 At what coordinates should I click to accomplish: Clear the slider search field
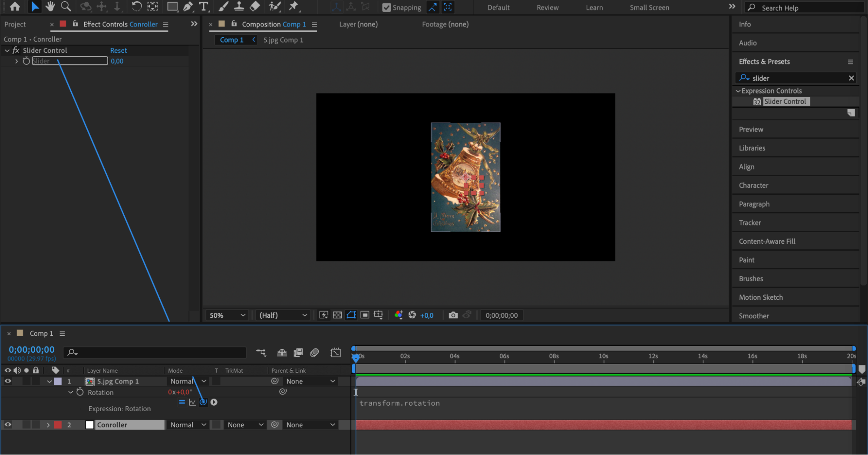851,78
